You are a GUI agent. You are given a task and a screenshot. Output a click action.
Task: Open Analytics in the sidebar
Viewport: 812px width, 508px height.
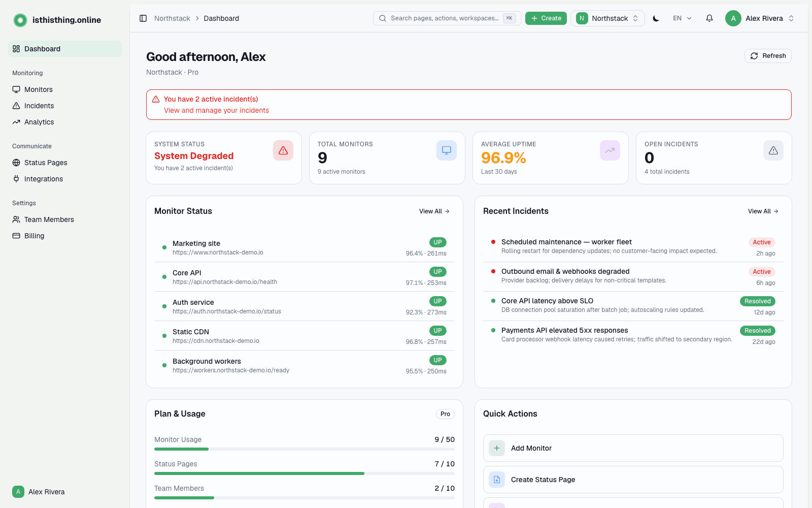point(65,122)
